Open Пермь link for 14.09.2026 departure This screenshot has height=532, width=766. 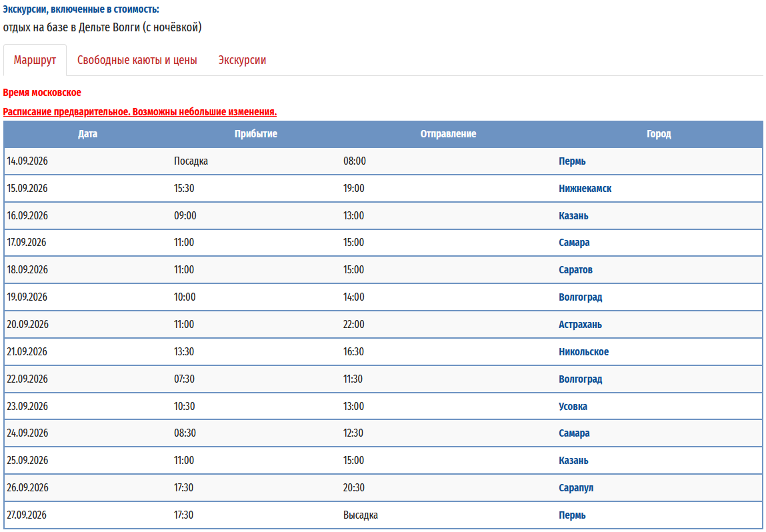[x=572, y=161]
